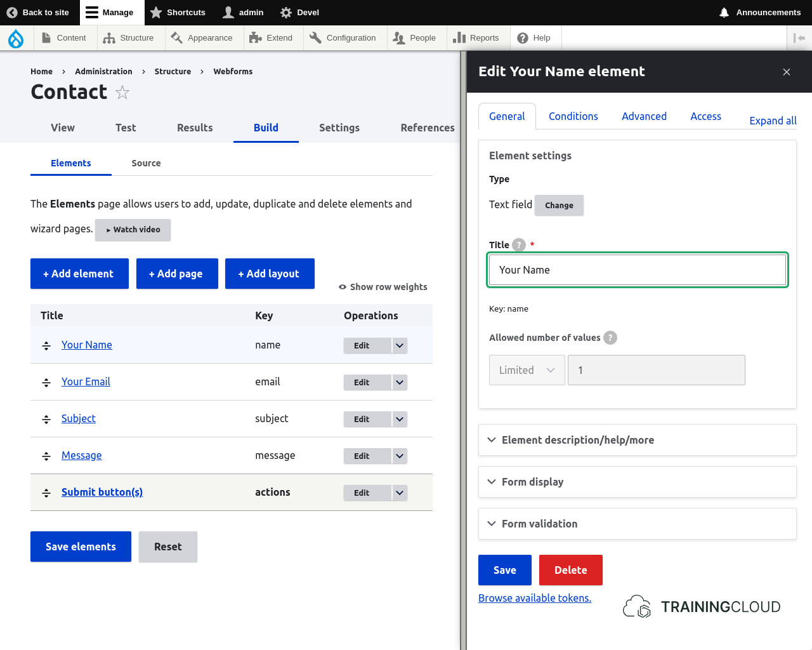Switch to the Test tab

[x=126, y=128]
